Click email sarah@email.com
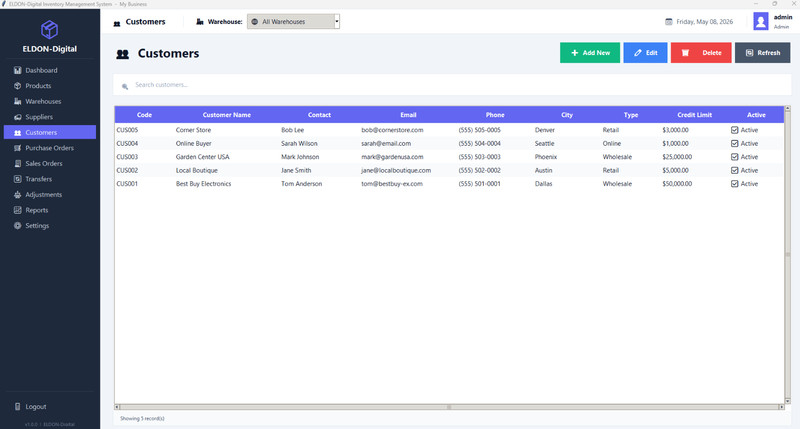800x429 pixels. [x=386, y=143]
